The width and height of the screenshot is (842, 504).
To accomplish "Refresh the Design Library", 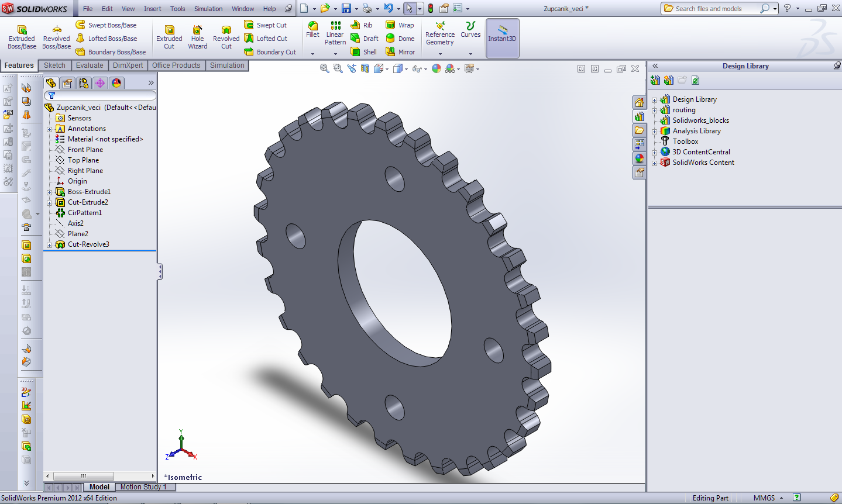I will (x=695, y=81).
